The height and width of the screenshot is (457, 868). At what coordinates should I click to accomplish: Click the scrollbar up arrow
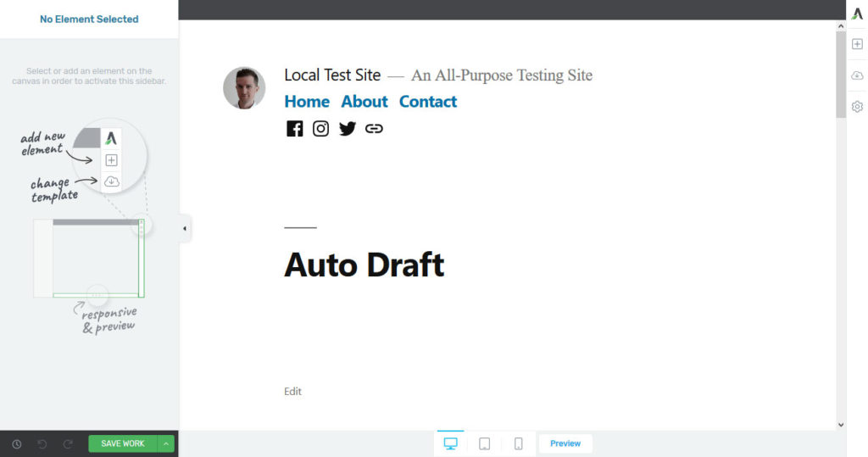[841, 26]
